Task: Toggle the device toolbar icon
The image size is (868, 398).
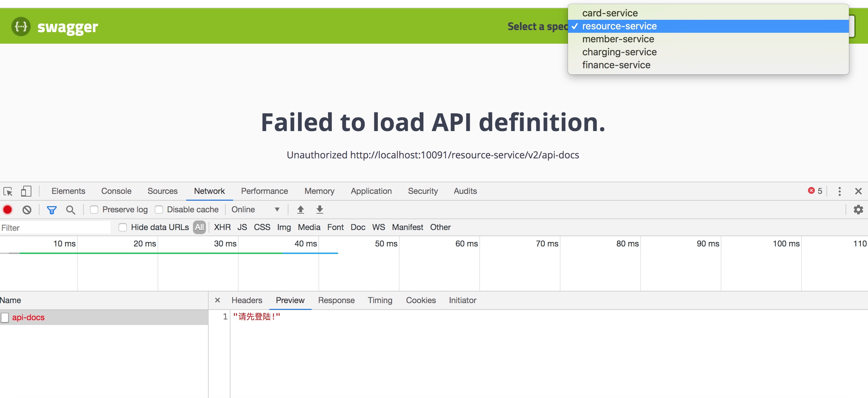Action: pos(26,191)
